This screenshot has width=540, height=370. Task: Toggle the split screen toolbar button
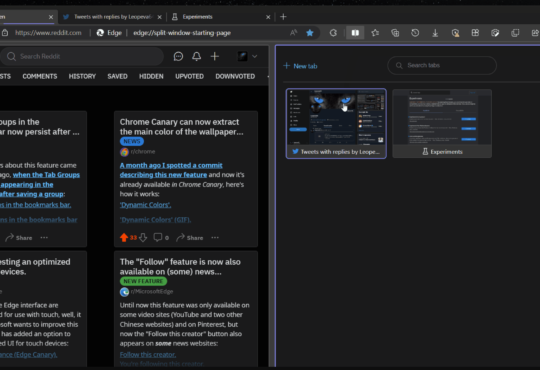(x=355, y=33)
